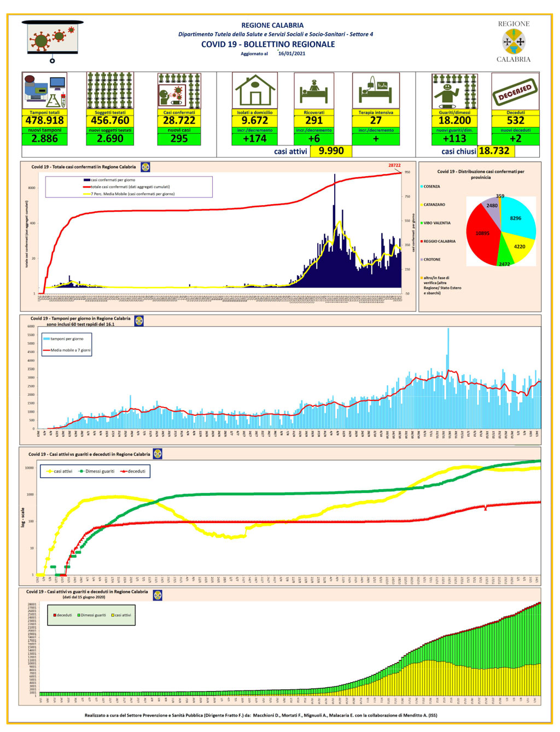Select the Terapia intensiva bed icon
The image size is (560, 732).
point(376,91)
